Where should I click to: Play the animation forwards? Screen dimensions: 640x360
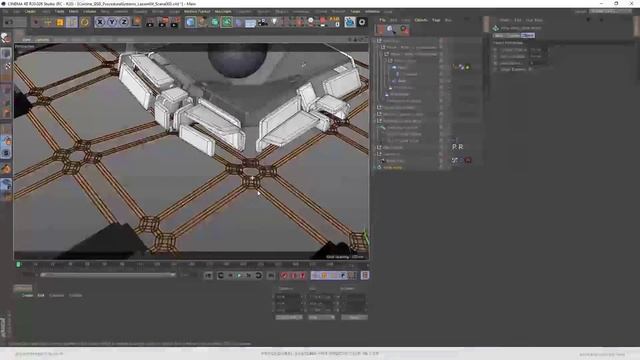(x=239, y=276)
